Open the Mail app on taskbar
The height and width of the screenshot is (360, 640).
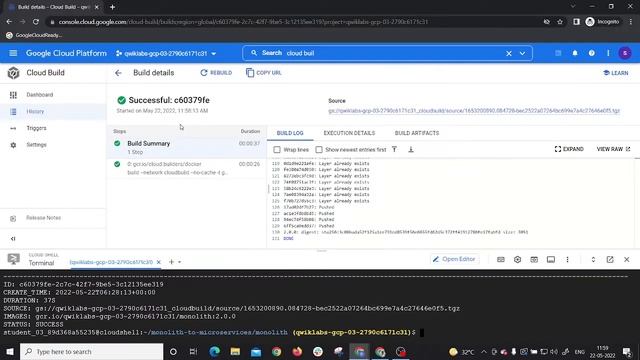pos(256,351)
